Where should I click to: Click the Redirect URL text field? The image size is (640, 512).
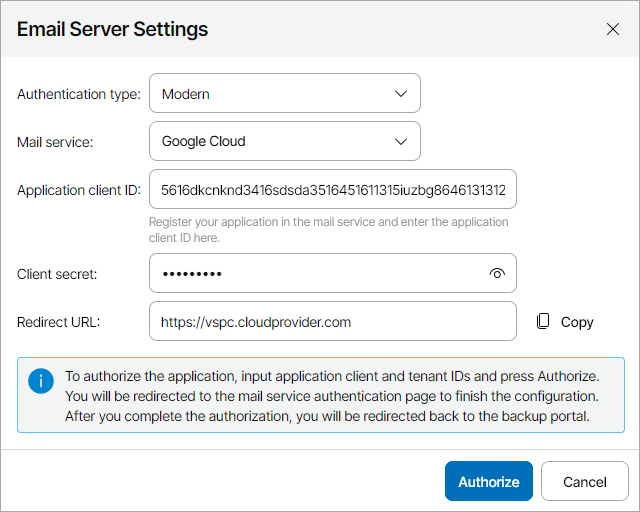[332, 322]
